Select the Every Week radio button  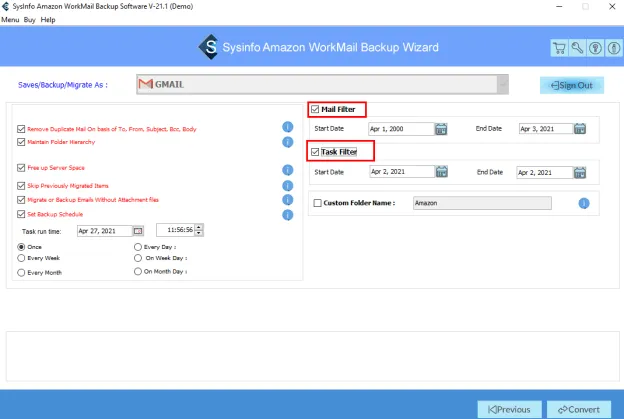[x=22, y=257]
